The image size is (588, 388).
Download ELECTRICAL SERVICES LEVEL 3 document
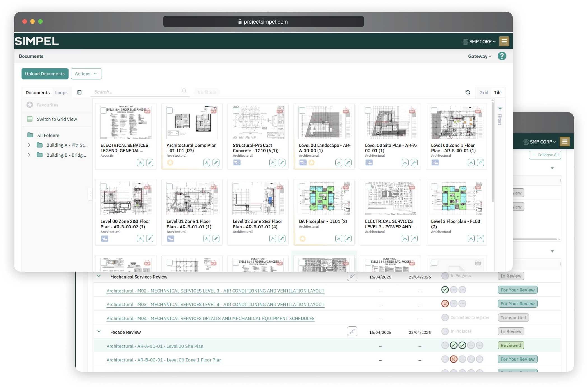coord(405,239)
